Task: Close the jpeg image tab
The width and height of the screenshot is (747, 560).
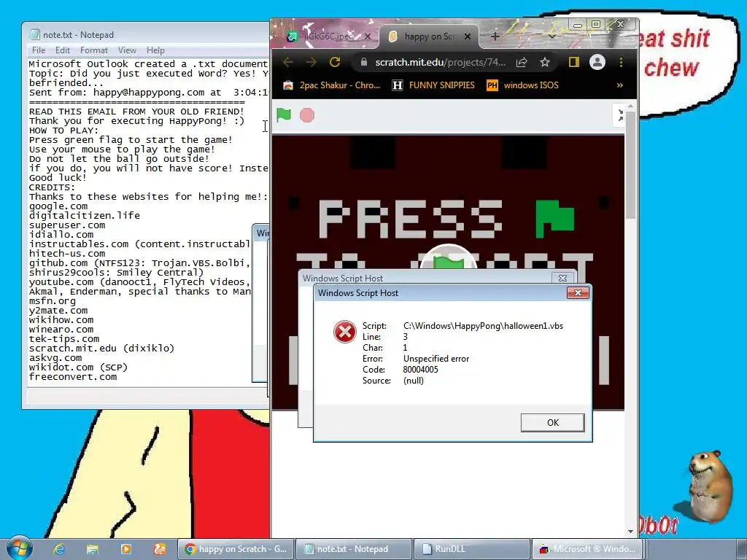Action: click(x=368, y=36)
